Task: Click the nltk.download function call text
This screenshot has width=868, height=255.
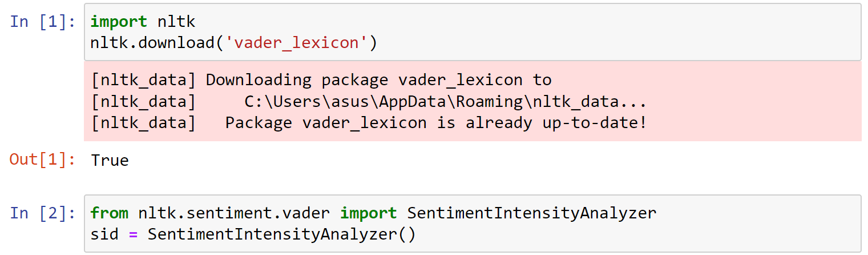Action: click(153, 43)
